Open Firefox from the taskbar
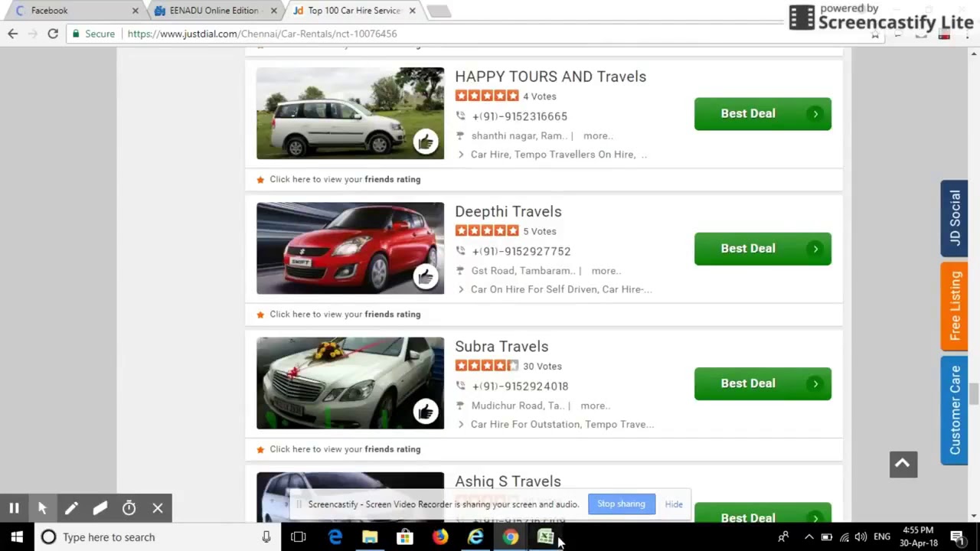The image size is (980, 551). tap(440, 537)
